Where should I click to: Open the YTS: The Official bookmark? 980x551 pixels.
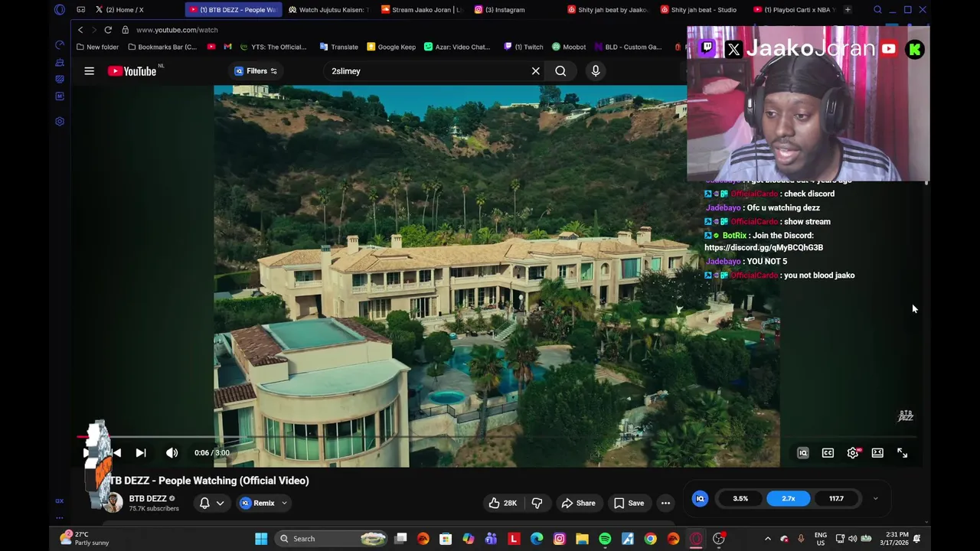click(x=273, y=47)
